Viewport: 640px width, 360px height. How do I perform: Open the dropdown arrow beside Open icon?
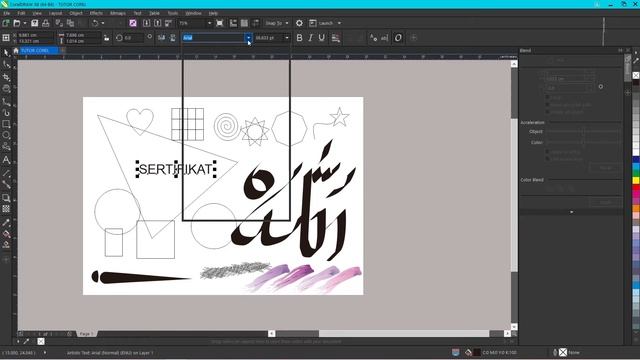pyautogui.click(x=24, y=23)
